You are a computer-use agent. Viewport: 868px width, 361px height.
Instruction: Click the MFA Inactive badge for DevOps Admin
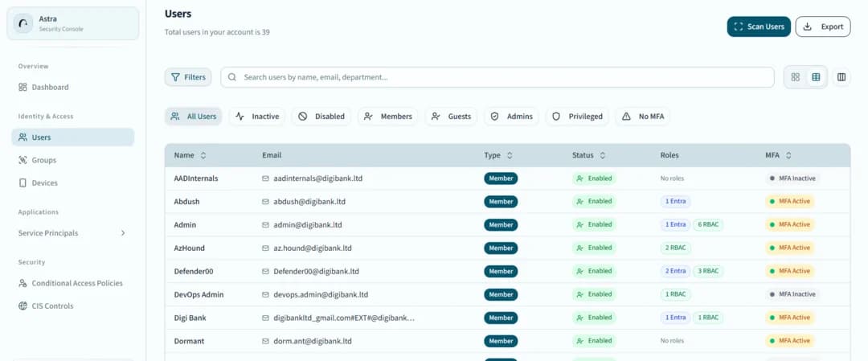[x=792, y=294]
